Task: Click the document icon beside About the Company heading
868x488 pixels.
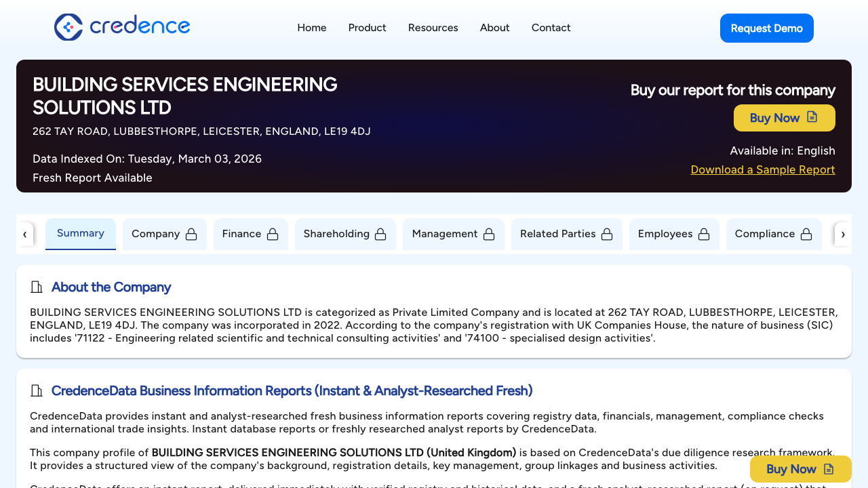Action: [37, 286]
